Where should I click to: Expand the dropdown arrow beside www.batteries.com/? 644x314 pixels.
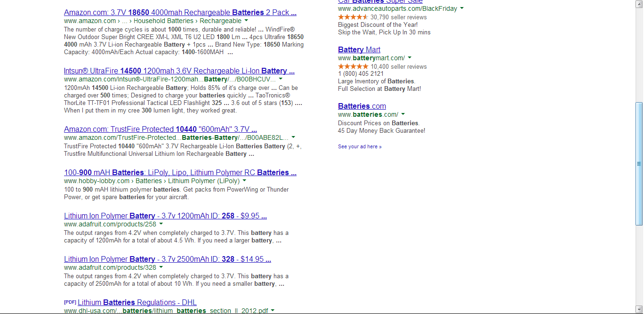(403, 115)
